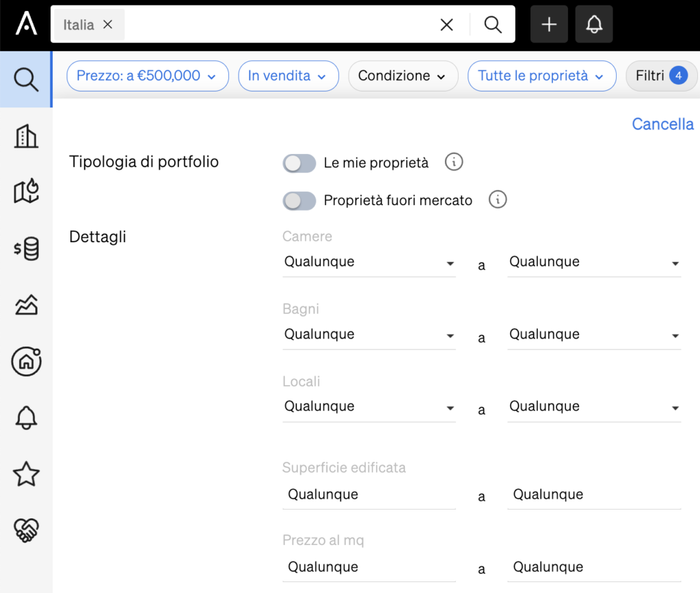Clear the search field with X
The height and width of the screenshot is (593, 700).
coord(446,25)
